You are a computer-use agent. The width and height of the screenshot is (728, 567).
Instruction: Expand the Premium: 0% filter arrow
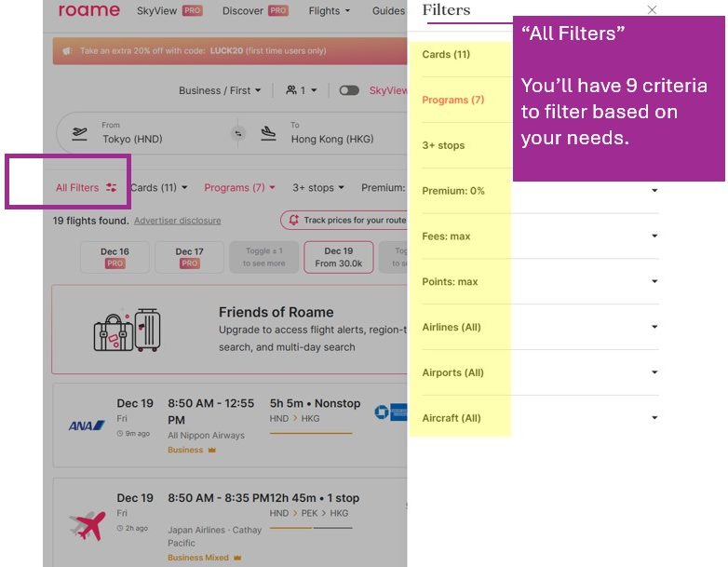(x=654, y=190)
